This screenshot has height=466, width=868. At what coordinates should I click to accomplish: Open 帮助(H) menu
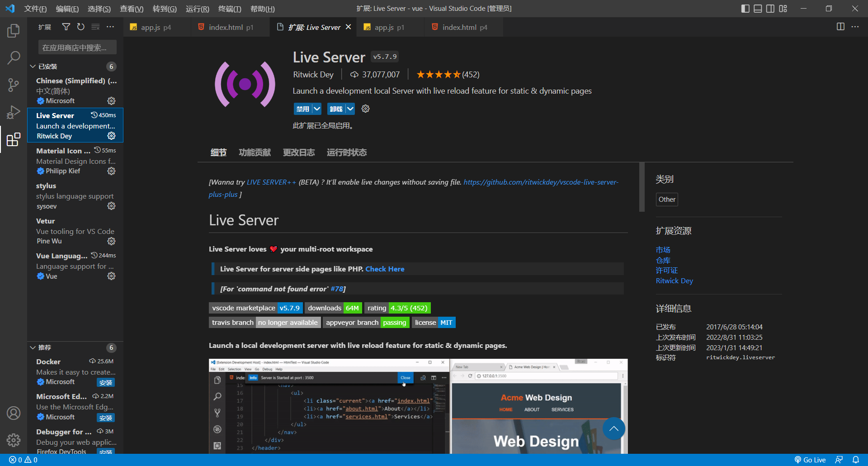click(262, 9)
